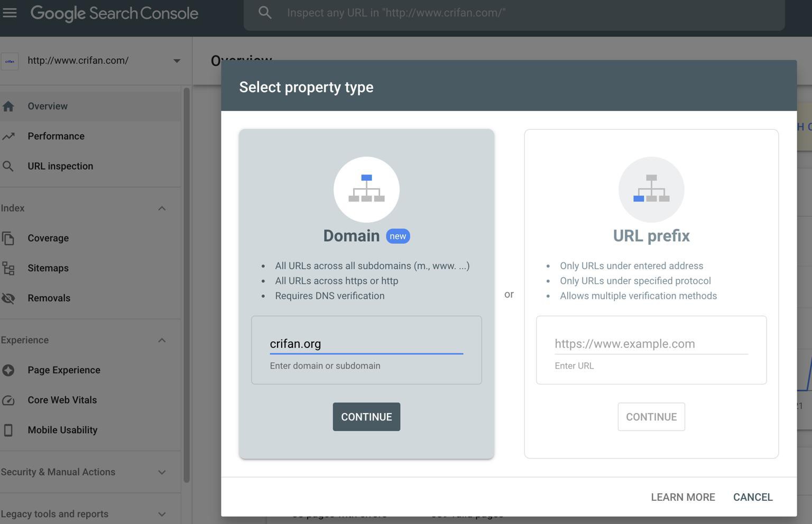
Task: Open Mobile Usability report
Action: [90, 430]
